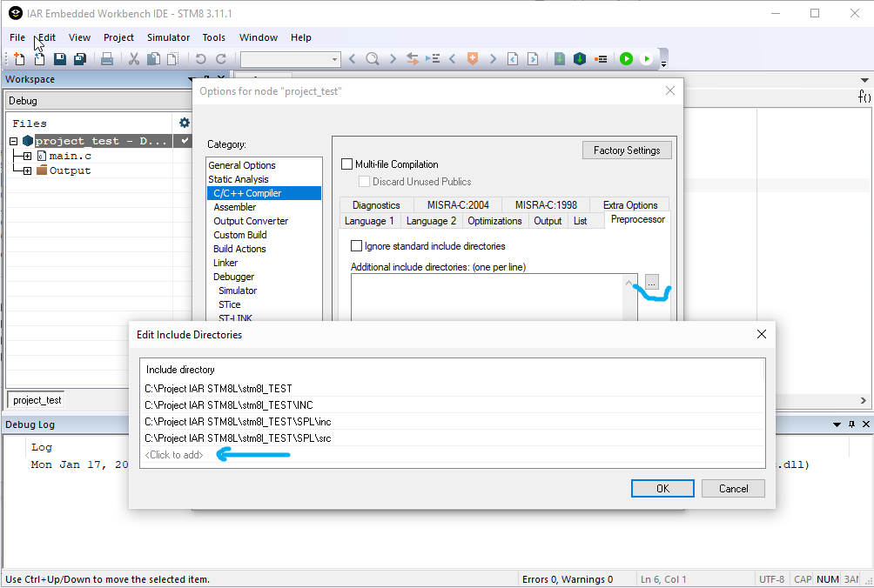Switch to the Extra Options tab
874x588 pixels.
630,205
